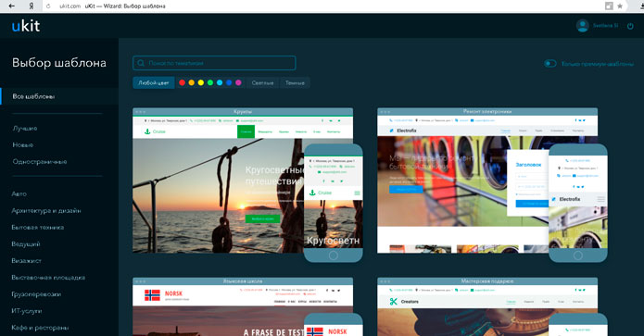This screenshot has height=336, width=644.
Task: Select the yellow color filter
Action: 201,82
